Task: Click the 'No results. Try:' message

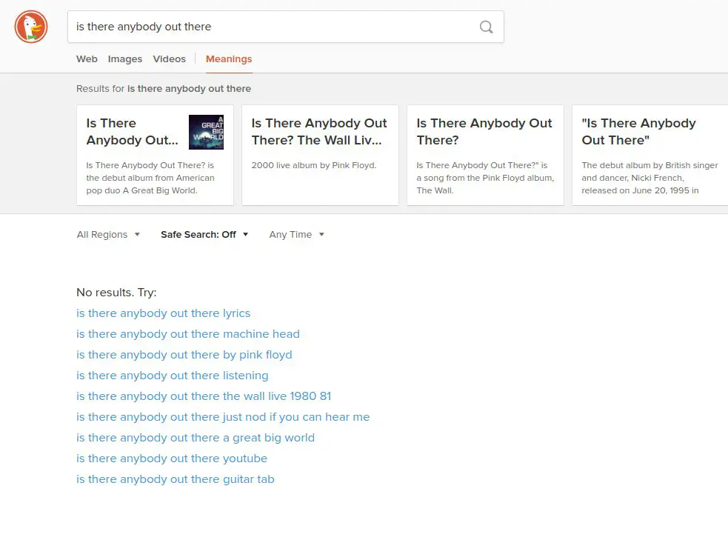Action: (x=116, y=293)
